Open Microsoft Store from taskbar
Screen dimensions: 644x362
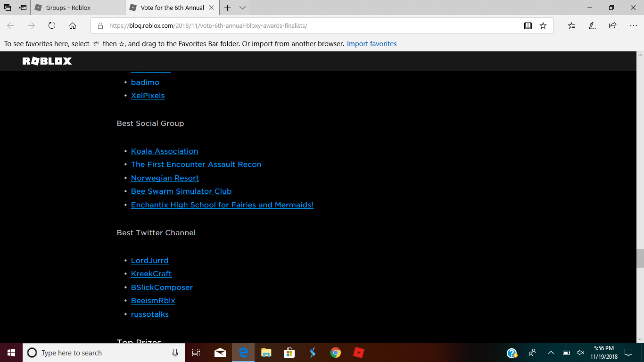(289, 353)
